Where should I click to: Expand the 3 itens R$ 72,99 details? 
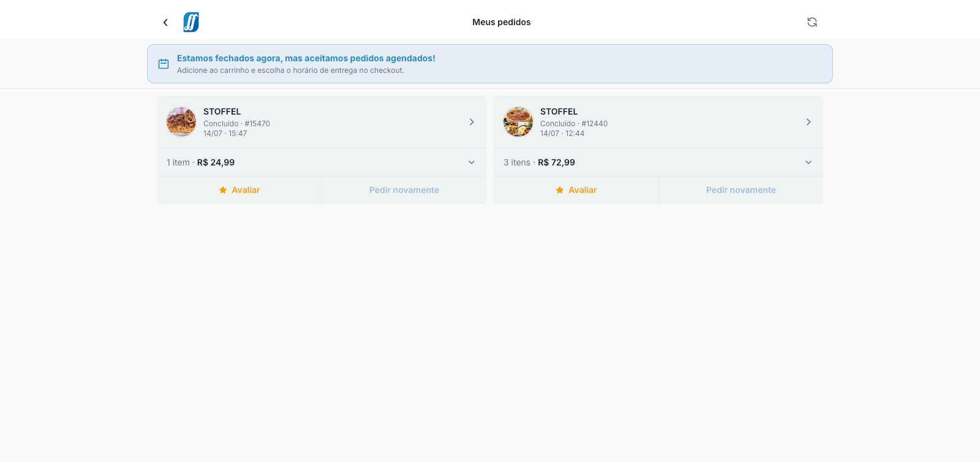pos(658,162)
